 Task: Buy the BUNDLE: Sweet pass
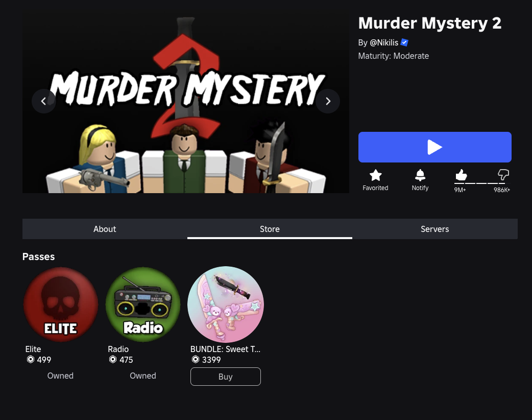(x=226, y=377)
